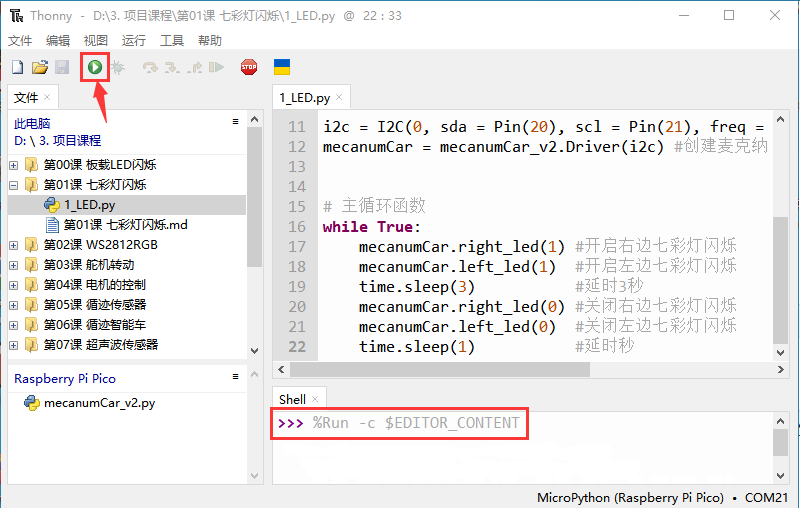Image resolution: width=800 pixels, height=508 pixels.
Task: Expand the 第07课 超声波传感器 folder
Action: [14, 345]
